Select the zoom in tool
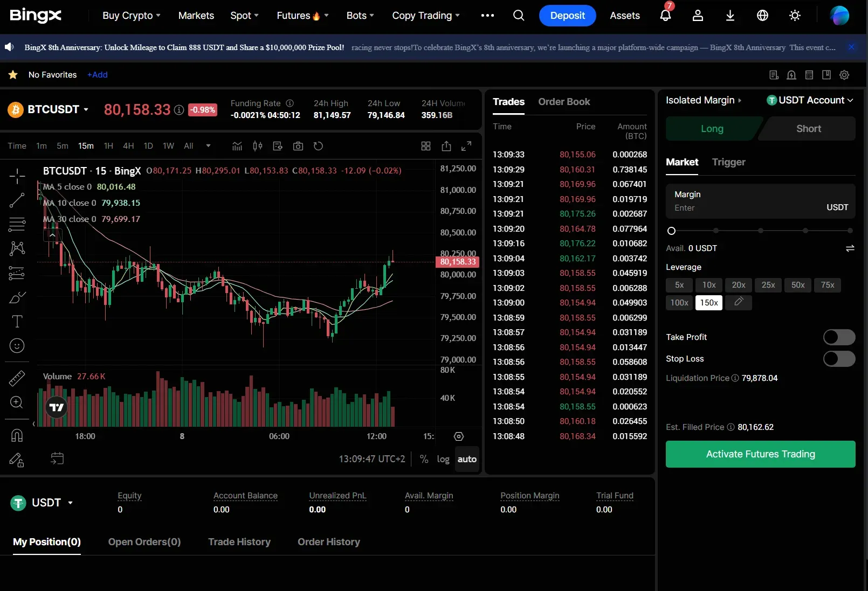Screen dimensions: 868x591 coord(17,402)
